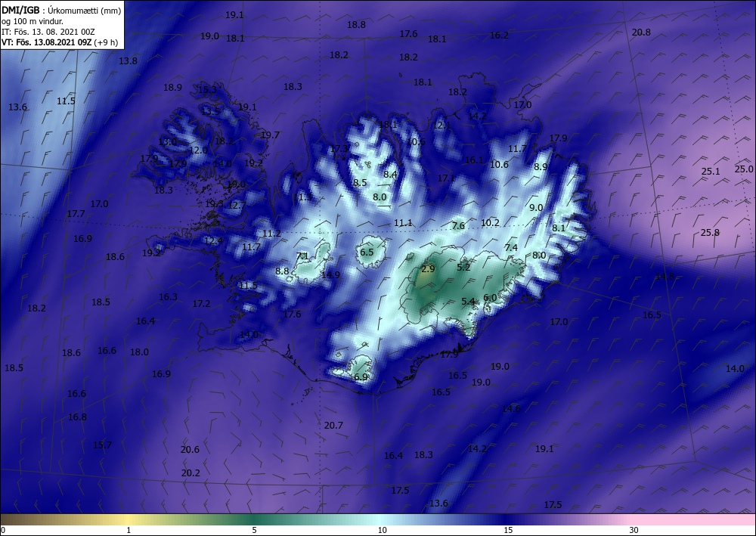Click the value "12.4" on the western peninsula

(214, 240)
